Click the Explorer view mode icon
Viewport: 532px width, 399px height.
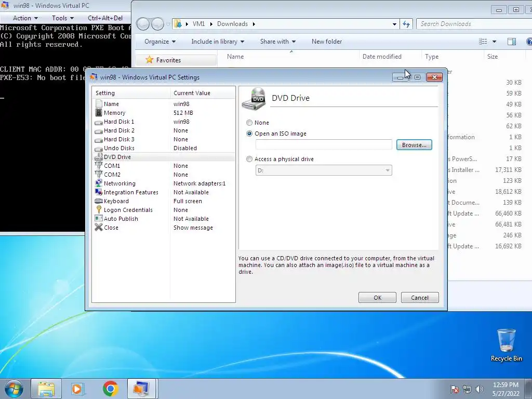pyautogui.click(x=483, y=42)
